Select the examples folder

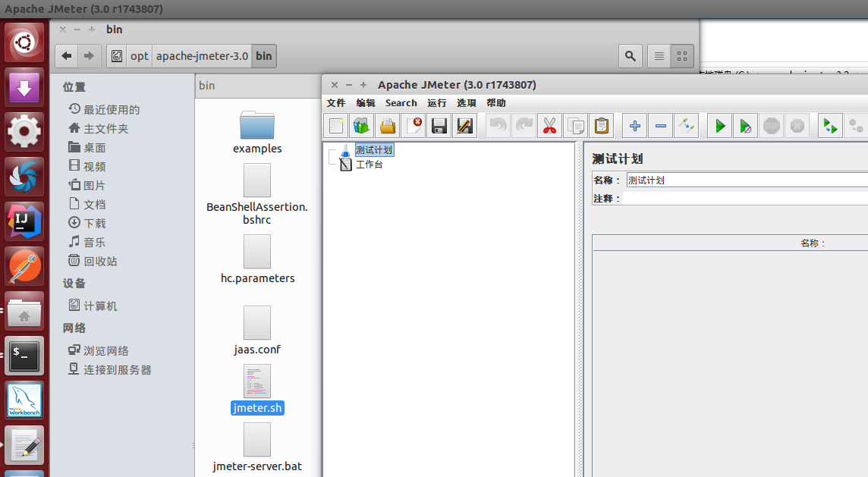tap(257, 133)
